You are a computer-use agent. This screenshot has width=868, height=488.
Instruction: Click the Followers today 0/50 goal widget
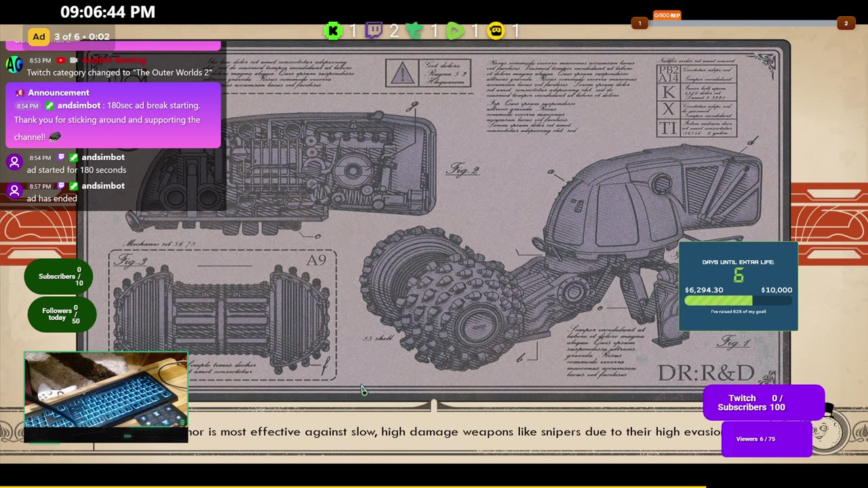tap(62, 314)
